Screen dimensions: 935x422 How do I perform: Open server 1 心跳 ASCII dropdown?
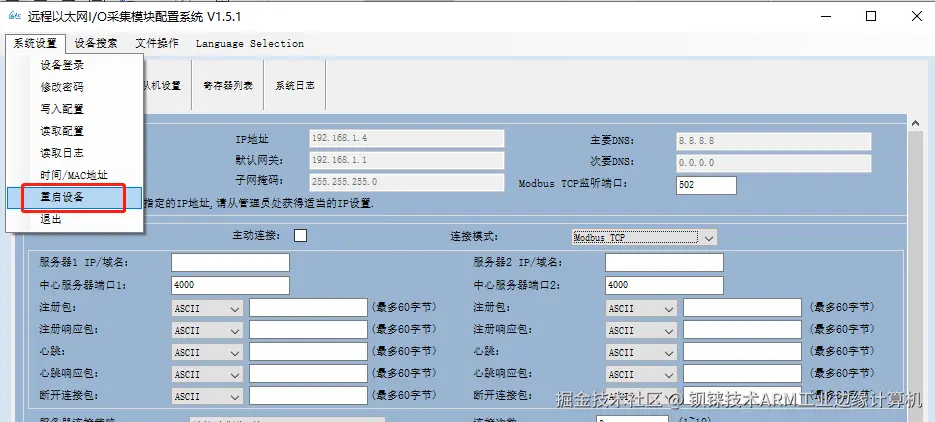coord(207,352)
